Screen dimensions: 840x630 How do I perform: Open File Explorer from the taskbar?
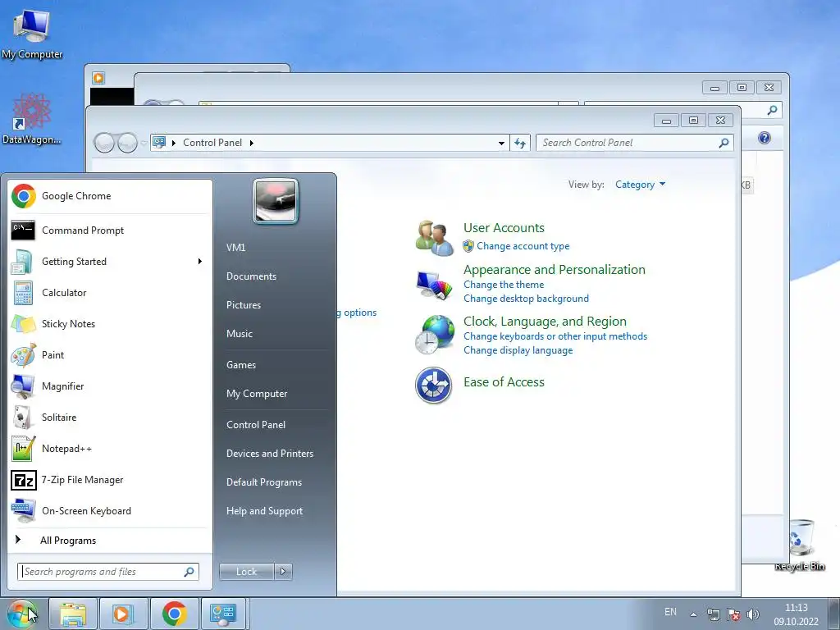click(73, 614)
